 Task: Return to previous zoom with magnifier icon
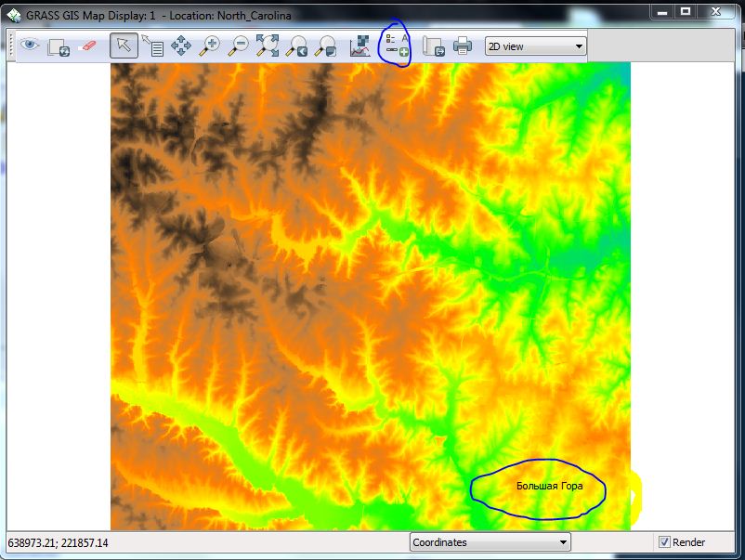(299, 45)
